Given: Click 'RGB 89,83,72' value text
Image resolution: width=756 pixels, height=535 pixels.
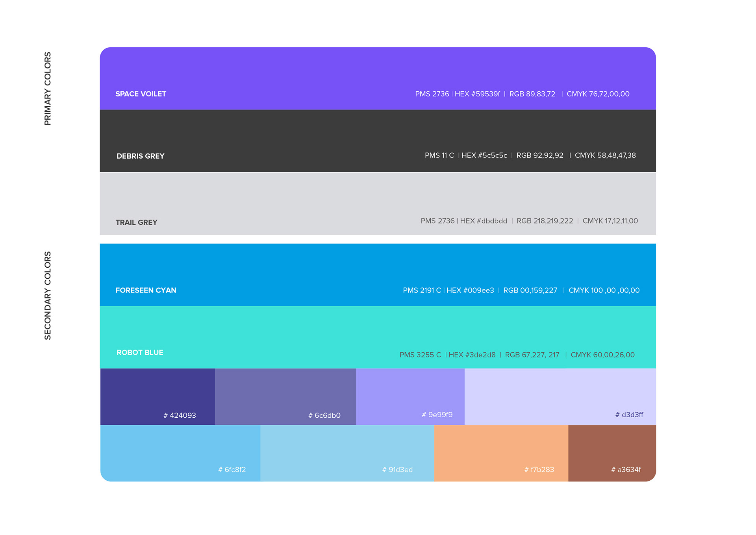Looking at the screenshot, I should (532, 94).
